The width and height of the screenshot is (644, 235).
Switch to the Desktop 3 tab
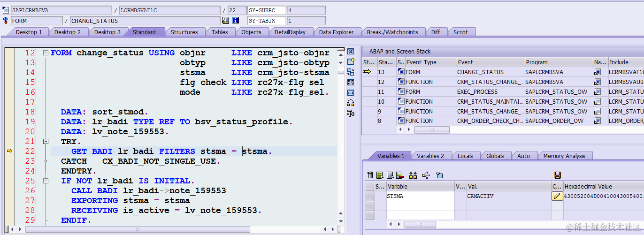coord(107,32)
